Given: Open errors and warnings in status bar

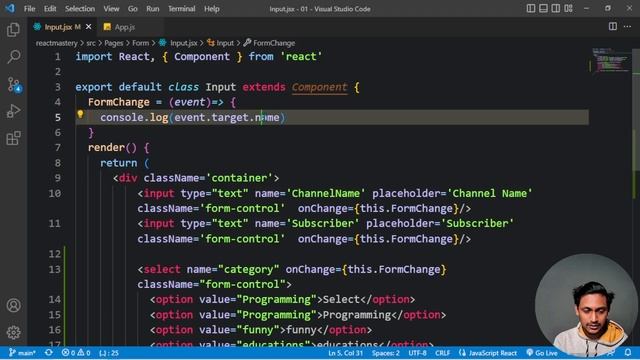Looking at the screenshot, I should click(x=76, y=353).
